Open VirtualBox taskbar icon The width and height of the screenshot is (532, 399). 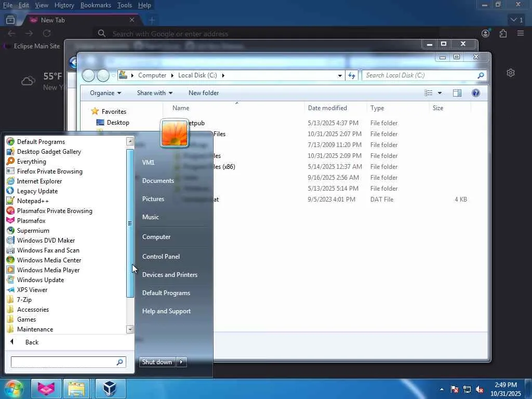(110, 389)
